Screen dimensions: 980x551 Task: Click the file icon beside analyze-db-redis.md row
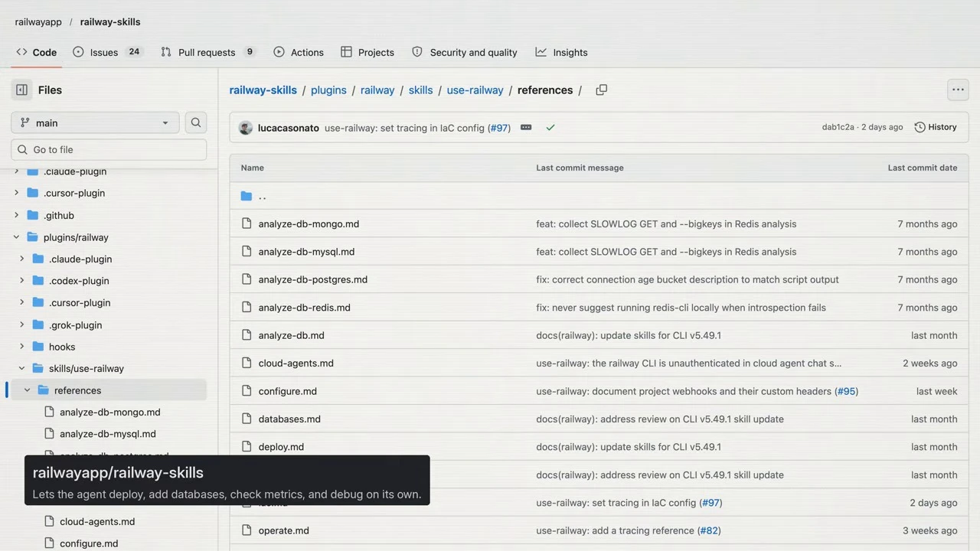point(247,307)
